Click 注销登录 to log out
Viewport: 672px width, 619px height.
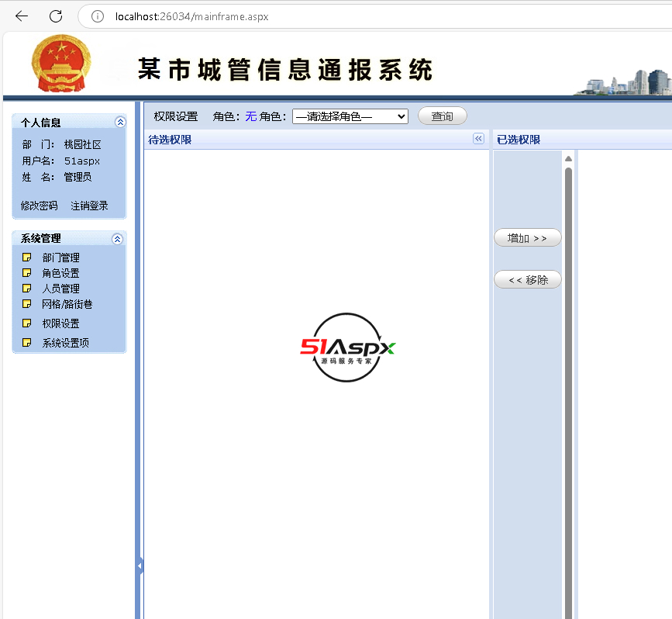coord(89,206)
